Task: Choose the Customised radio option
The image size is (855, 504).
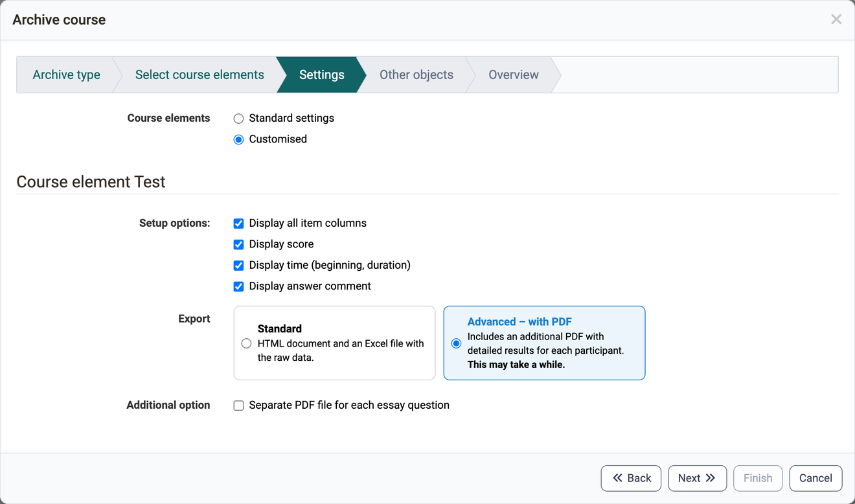Action: point(238,139)
